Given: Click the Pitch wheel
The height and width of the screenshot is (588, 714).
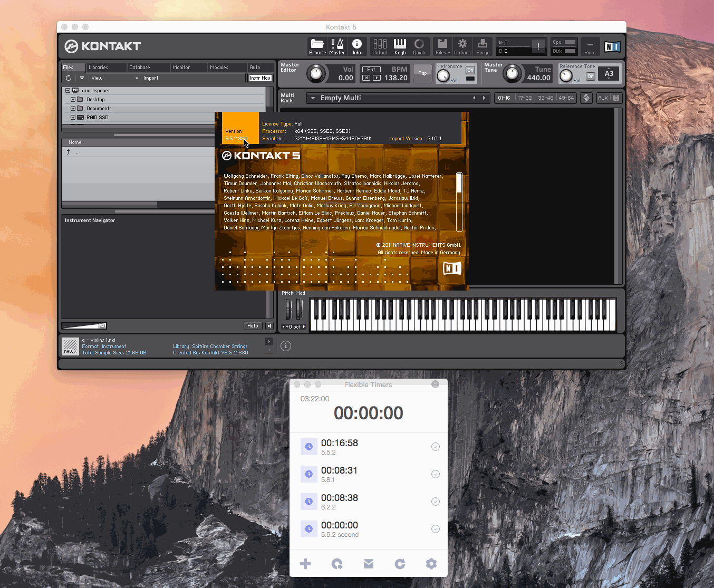Looking at the screenshot, I should (288, 309).
